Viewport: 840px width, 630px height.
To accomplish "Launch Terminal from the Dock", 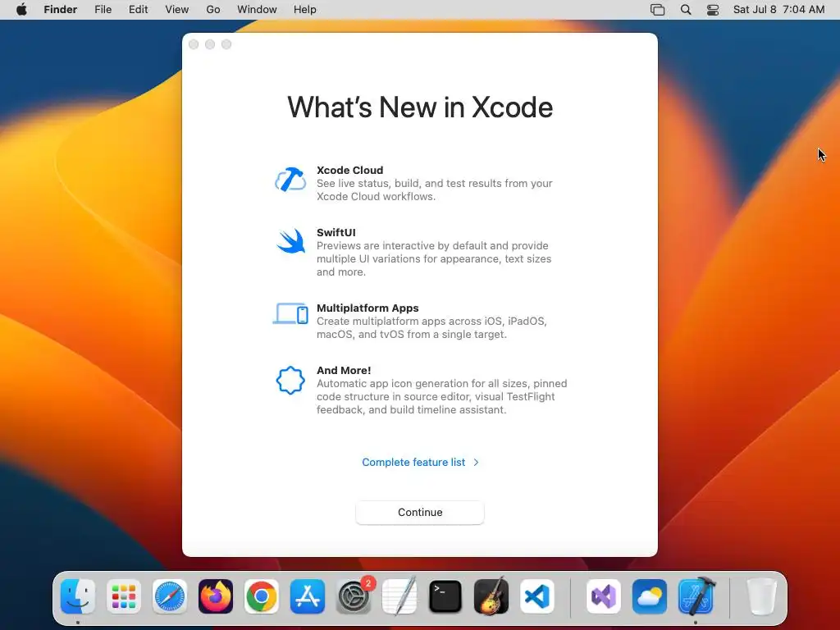I will coord(445,596).
